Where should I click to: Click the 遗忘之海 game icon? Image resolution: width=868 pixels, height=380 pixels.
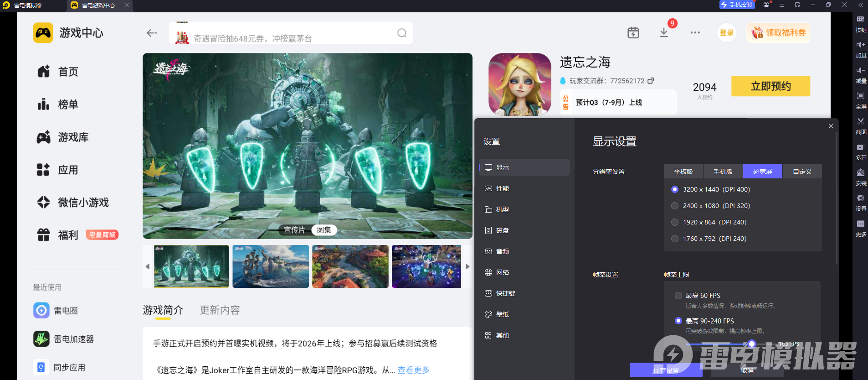(x=520, y=84)
